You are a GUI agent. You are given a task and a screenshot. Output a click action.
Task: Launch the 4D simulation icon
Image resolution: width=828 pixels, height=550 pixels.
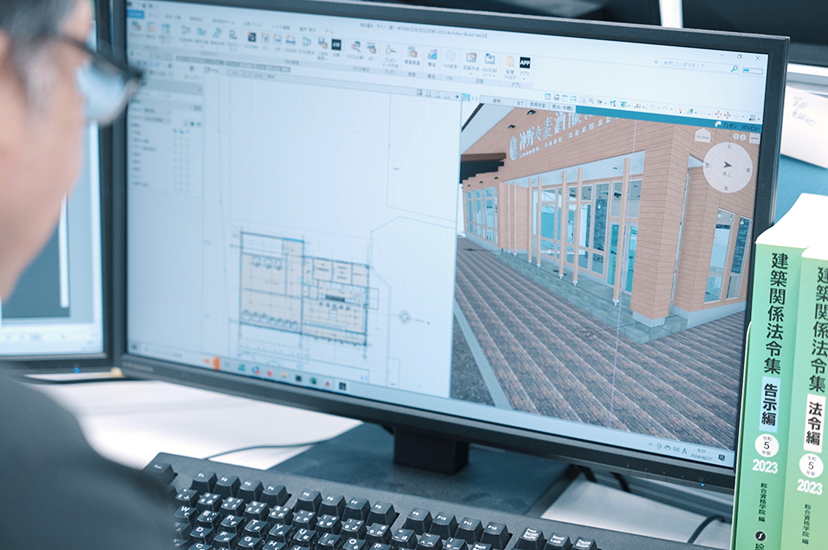click(x=371, y=49)
